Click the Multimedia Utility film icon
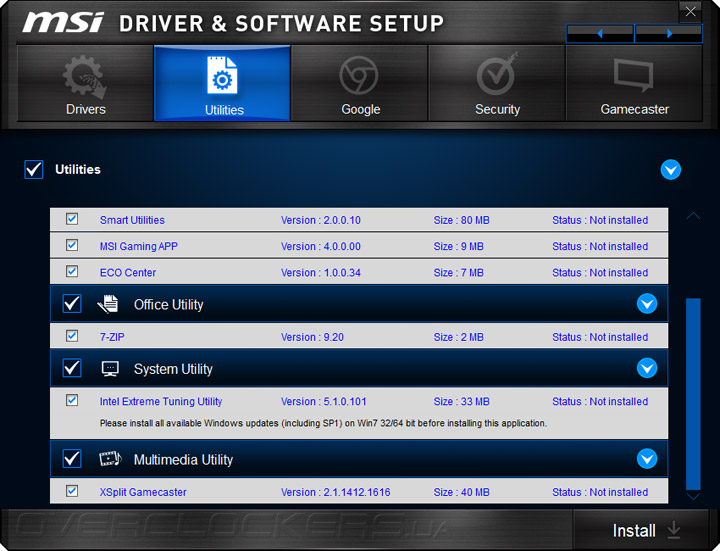Viewport: 720px width, 551px height. tap(110, 459)
